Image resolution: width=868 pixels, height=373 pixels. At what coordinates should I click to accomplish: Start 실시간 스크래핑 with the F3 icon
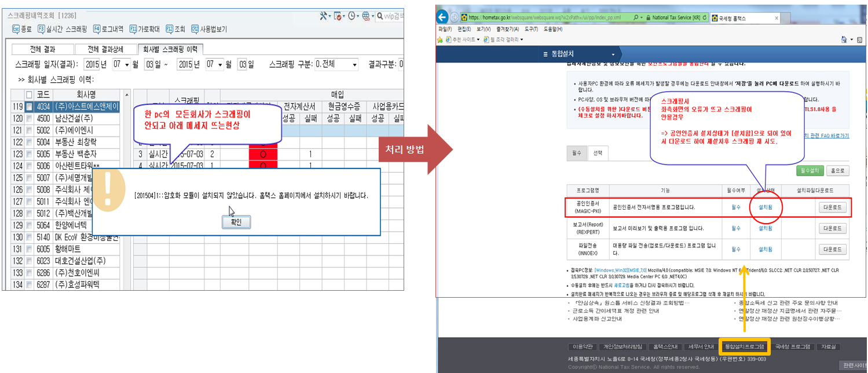click(x=42, y=28)
